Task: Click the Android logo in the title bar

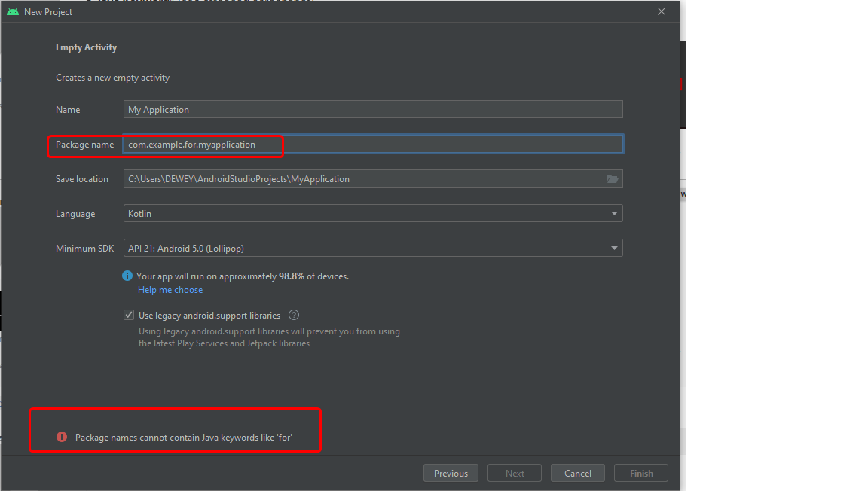Action: pos(13,11)
